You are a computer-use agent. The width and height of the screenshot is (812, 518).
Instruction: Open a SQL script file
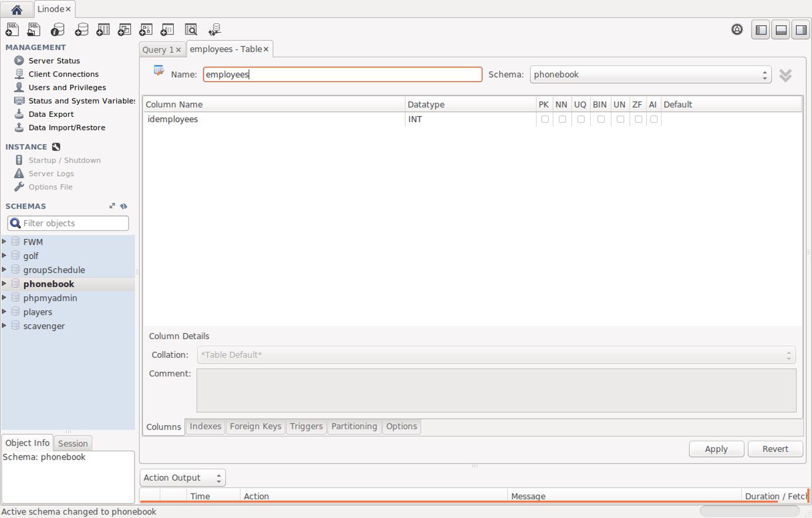click(x=34, y=29)
